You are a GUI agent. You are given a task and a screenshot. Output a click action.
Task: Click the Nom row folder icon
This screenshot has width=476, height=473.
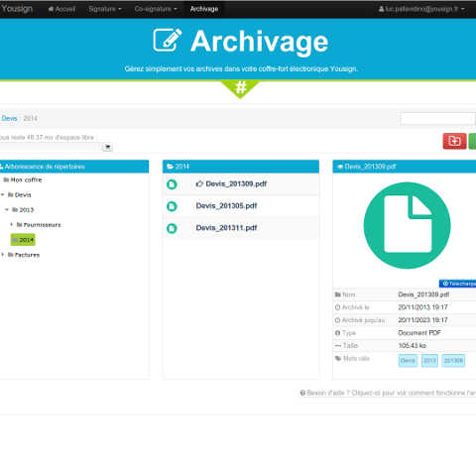coord(338,295)
